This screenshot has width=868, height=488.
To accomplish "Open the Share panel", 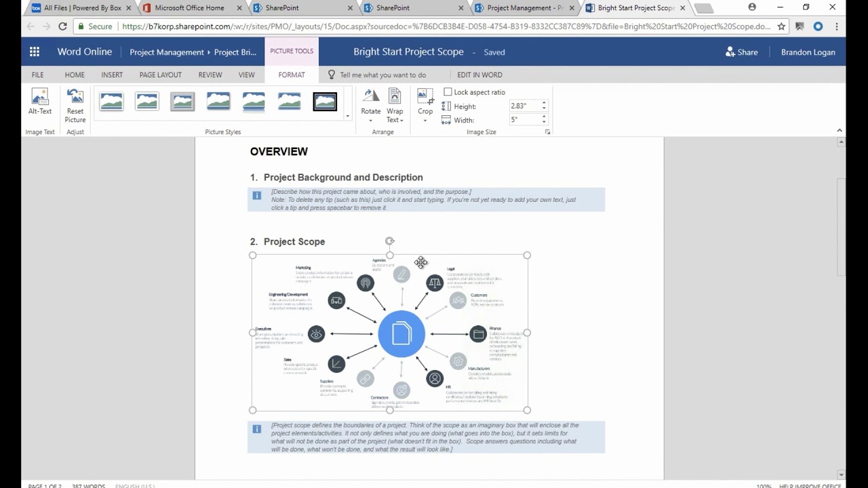I will click(x=741, y=52).
